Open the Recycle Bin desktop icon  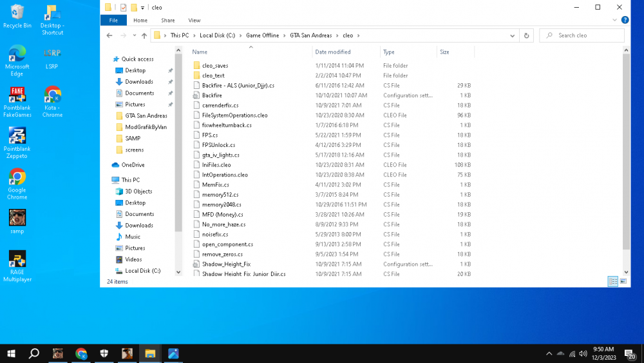click(17, 17)
